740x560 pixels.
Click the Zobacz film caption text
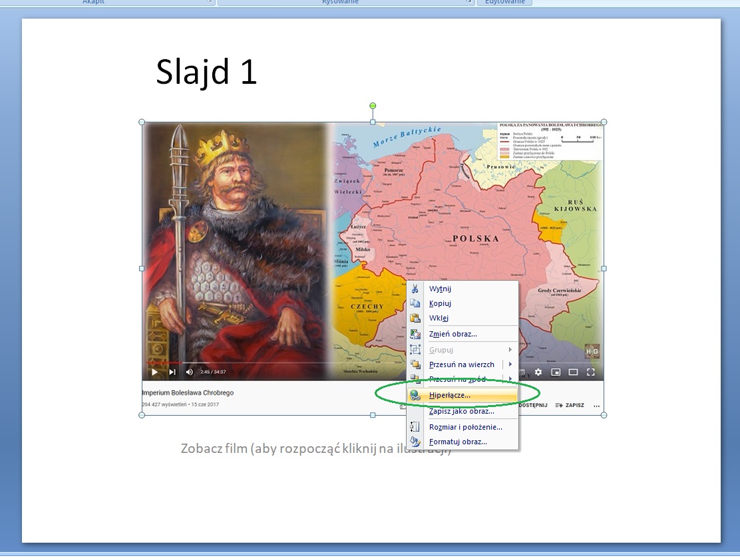click(x=315, y=448)
